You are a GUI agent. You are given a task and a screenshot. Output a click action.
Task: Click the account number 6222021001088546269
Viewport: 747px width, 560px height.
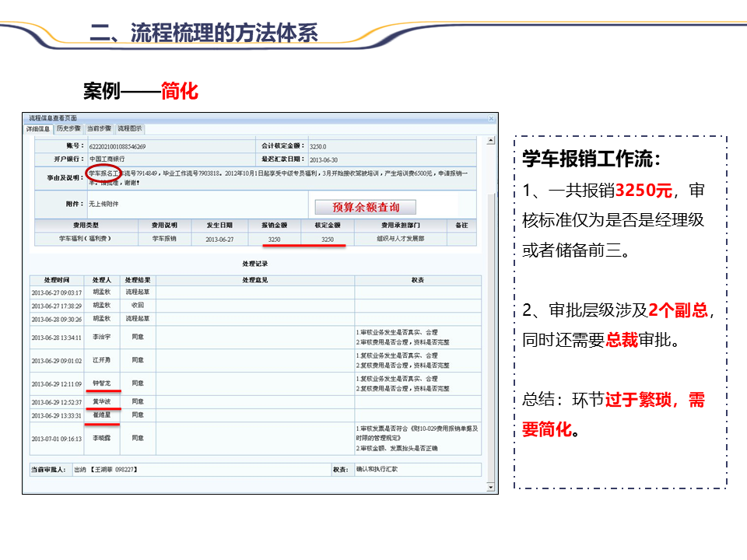pyautogui.click(x=117, y=147)
